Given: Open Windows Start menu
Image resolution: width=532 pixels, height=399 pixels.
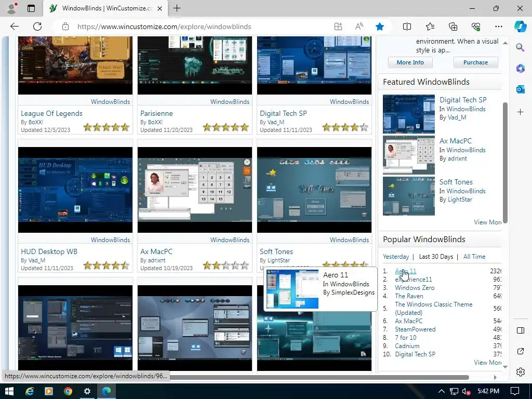Looking at the screenshot, I should tap(9, 391).
